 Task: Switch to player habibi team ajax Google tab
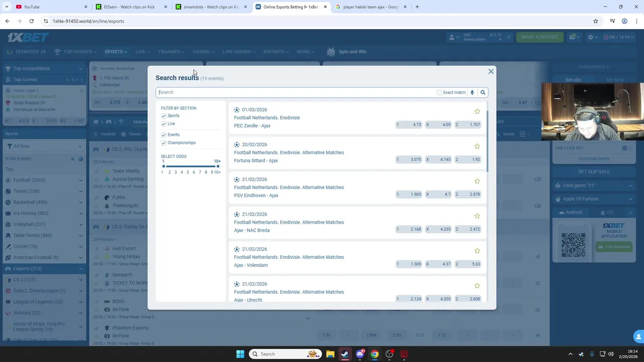click(x=371, y=7)
